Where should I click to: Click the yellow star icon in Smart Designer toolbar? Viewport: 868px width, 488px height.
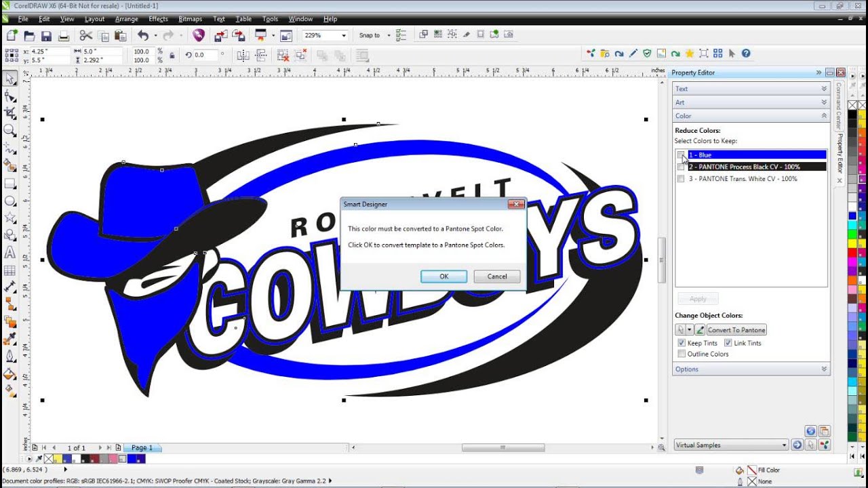pyautogui.click(x=690, y=54)
